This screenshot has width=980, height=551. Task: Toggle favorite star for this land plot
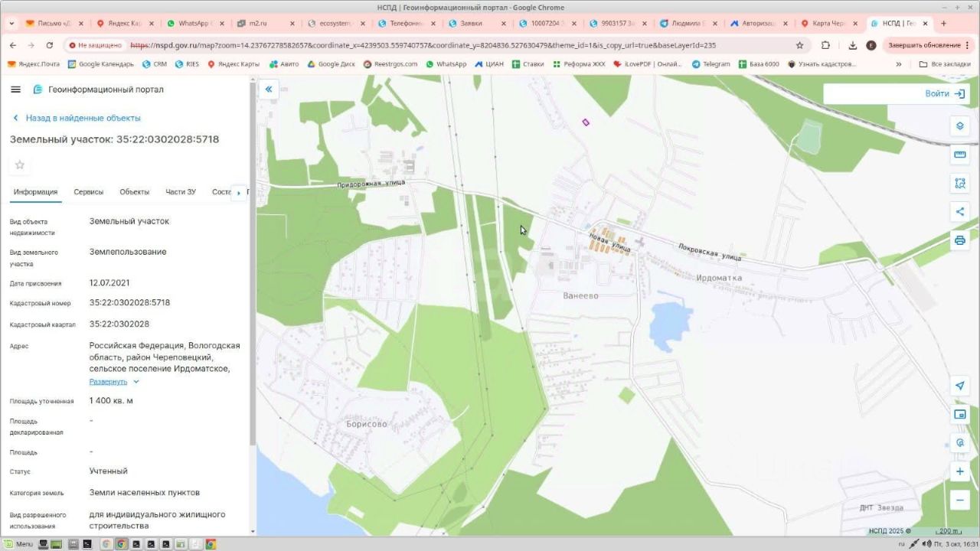tap(20, 165)
